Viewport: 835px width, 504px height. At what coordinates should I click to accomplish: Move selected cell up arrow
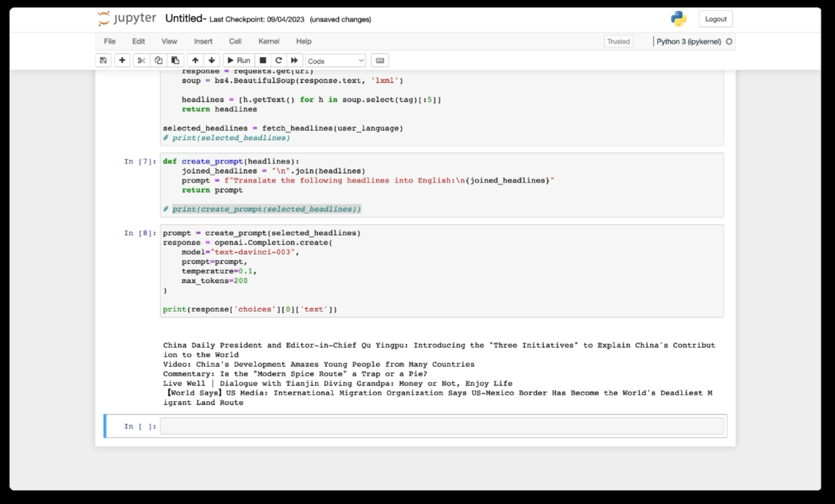pos(195,61)
